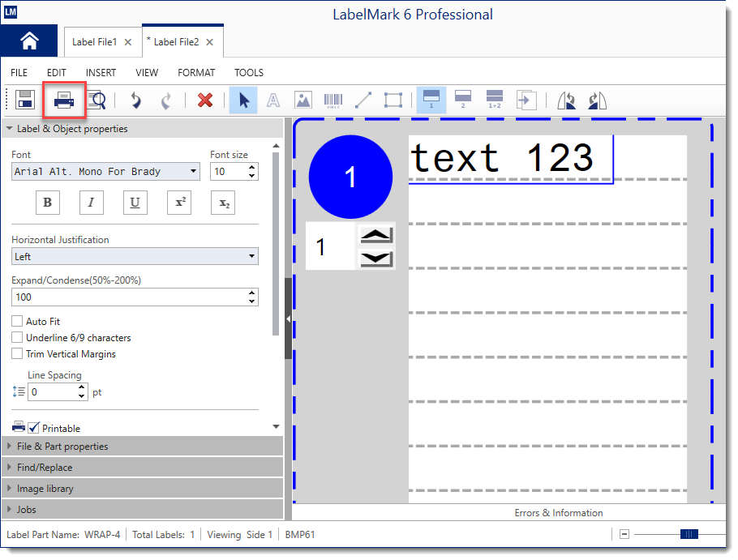Switch to the Label File1 tab
This screenshot has width=738, height=560.
pyautogui.click(x=94, y=42)
